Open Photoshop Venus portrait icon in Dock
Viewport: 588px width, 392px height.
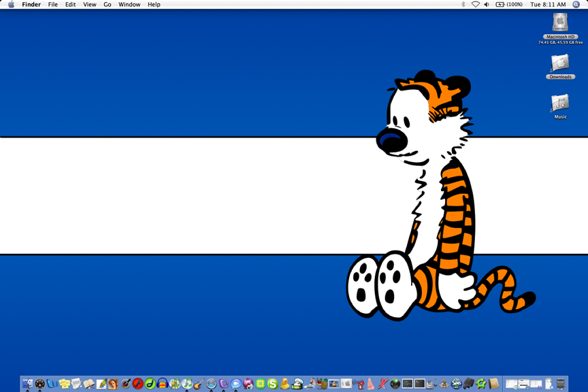coord(113,384)
